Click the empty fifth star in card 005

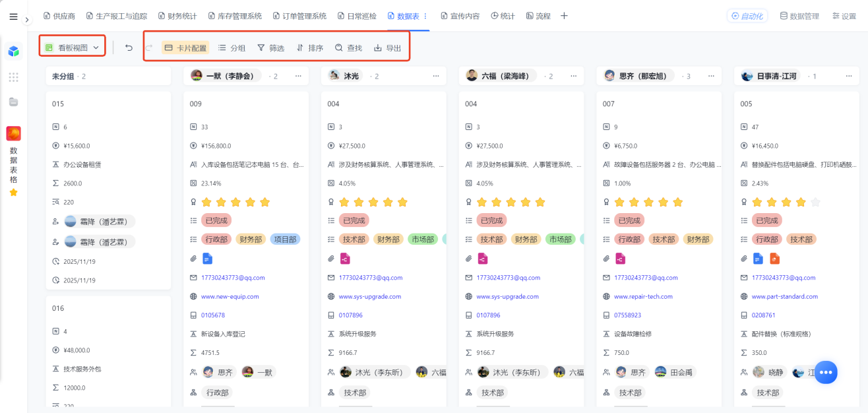tap(815, 202)
